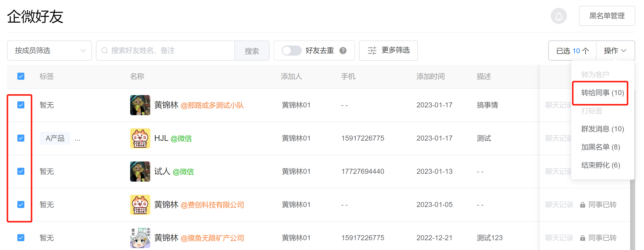Open the 按成员筛选 dropdown
The image size is (644, 250).
click(49, 51)
